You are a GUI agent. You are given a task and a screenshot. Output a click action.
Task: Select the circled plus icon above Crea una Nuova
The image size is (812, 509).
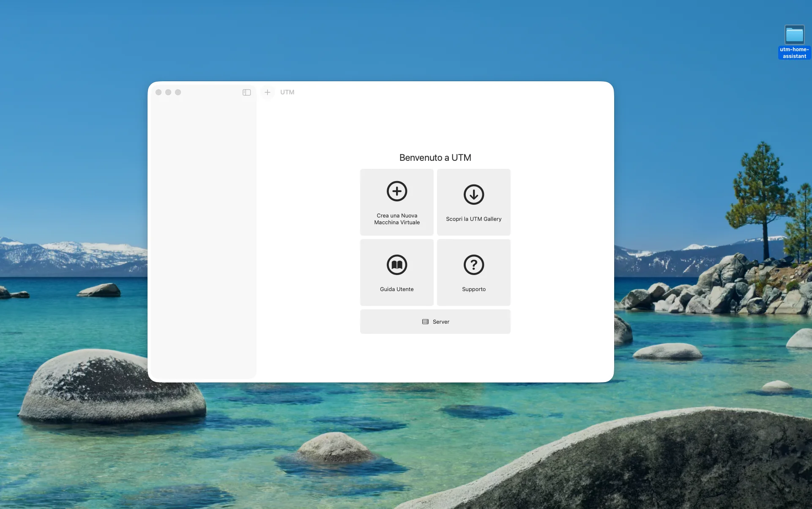[x=396, y=191]
